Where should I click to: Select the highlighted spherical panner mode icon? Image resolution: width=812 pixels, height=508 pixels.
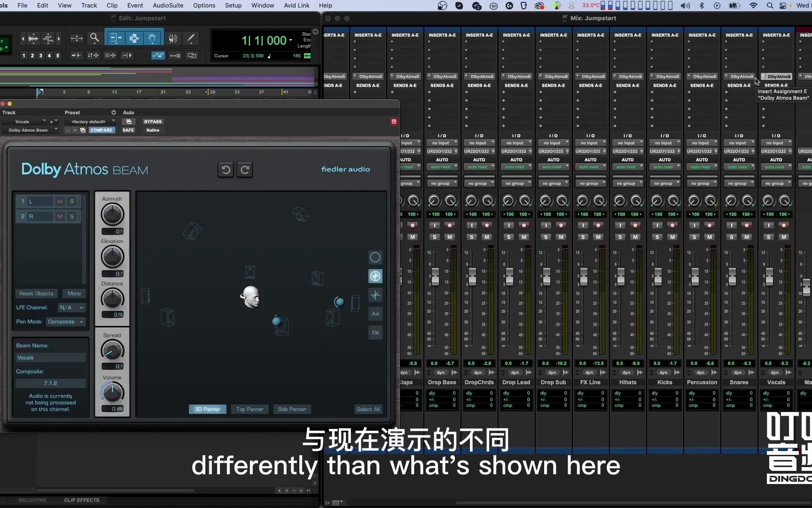click(375, 276)
